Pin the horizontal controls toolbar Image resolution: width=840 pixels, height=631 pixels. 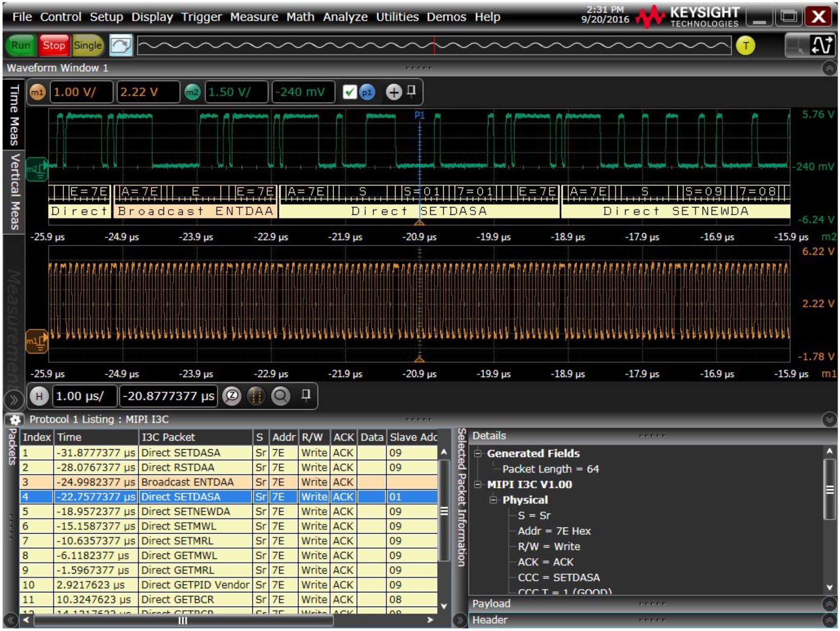point(307,396)
